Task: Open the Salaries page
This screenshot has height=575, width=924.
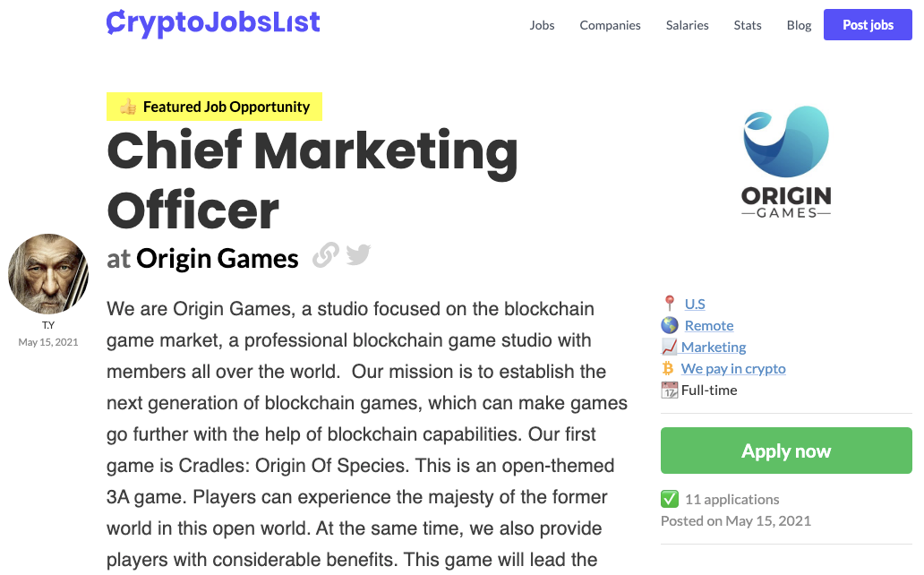Action: coord(687,25)
